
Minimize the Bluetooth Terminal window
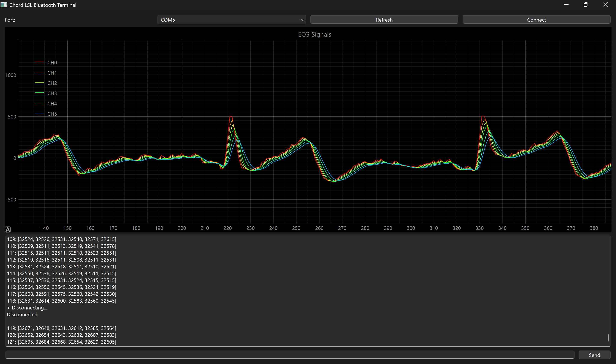point(566,5)
